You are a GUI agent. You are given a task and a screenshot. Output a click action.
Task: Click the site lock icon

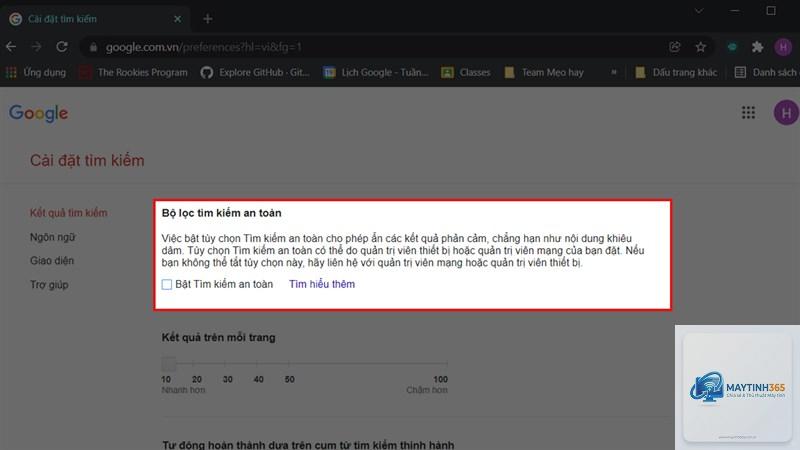(x=93, y=47)
